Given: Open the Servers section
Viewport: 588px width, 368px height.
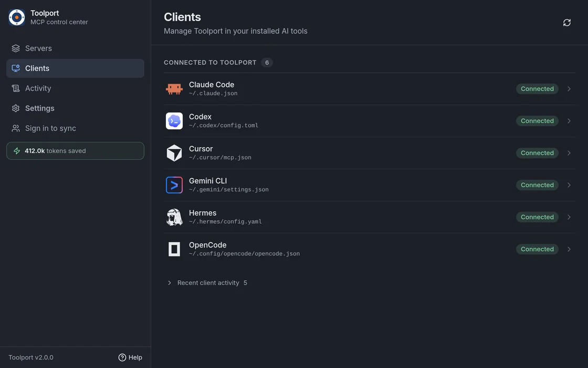Looking at the screenshot, I should pyautogui.click(x=76, y=48).
